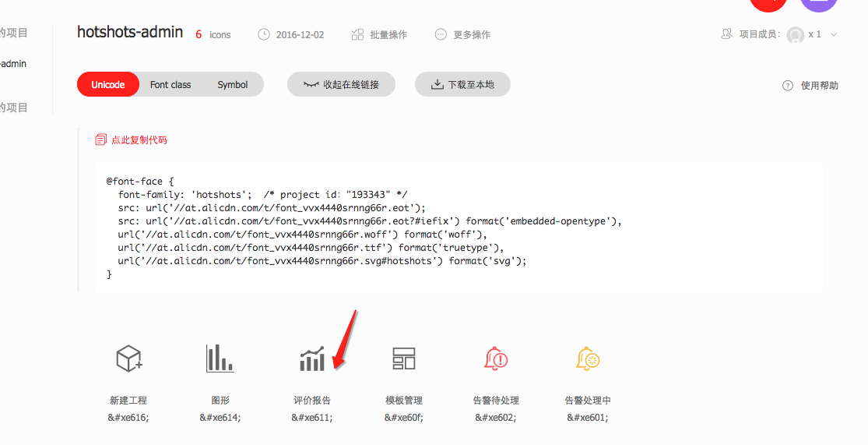Click the purple circular button at top right

[x=819, y=5]
